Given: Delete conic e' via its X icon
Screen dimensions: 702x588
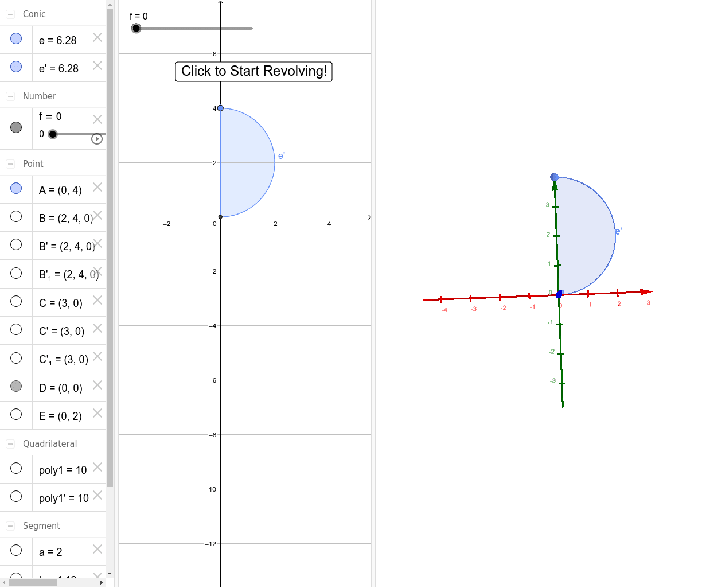Looking at the screenshot, I should point(97,65).
